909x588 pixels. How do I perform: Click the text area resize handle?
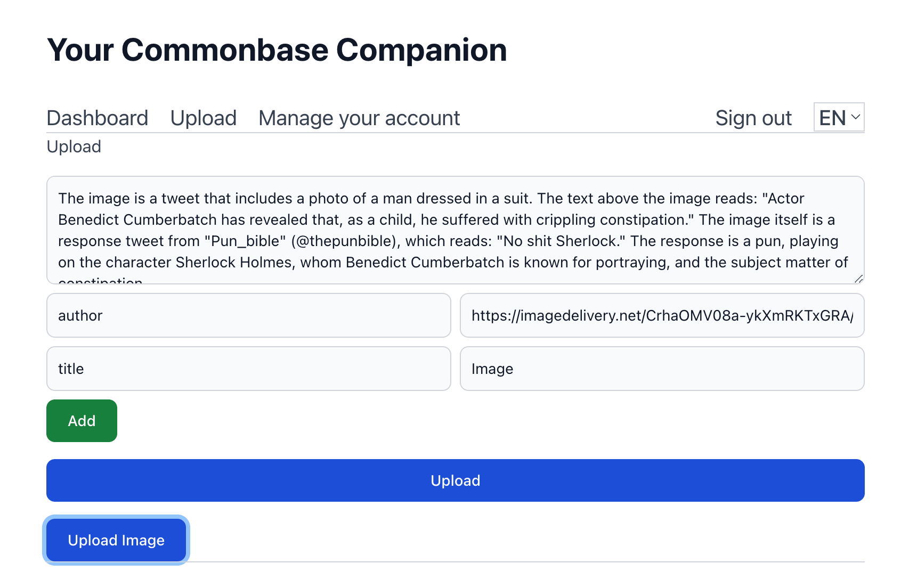858,279
